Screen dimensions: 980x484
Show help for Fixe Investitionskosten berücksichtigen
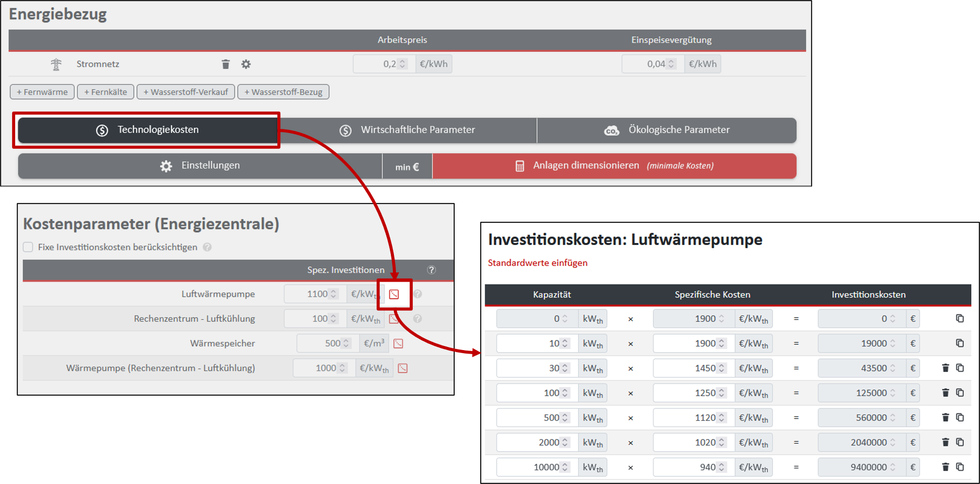pos(207,247)
